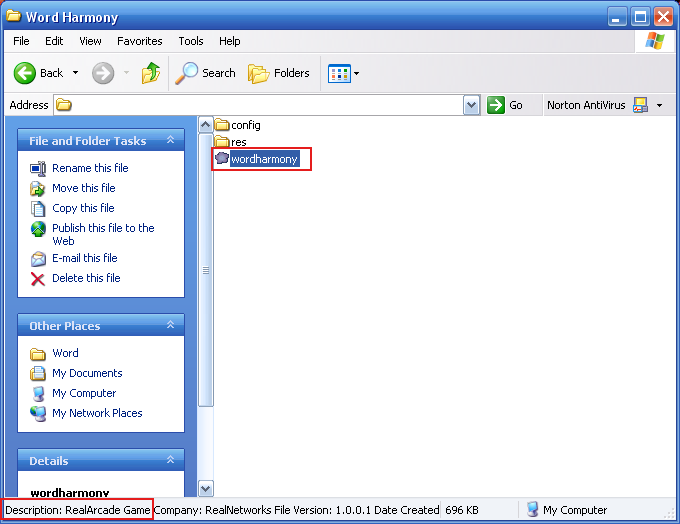Click the Publish to Web globe icon
The width and height of the screenshot is (680, 524).
click(38, 229)
